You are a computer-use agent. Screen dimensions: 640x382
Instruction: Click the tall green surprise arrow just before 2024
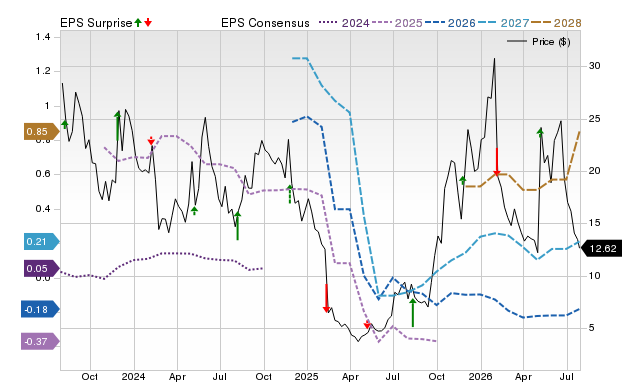click(x=118, y=127)
